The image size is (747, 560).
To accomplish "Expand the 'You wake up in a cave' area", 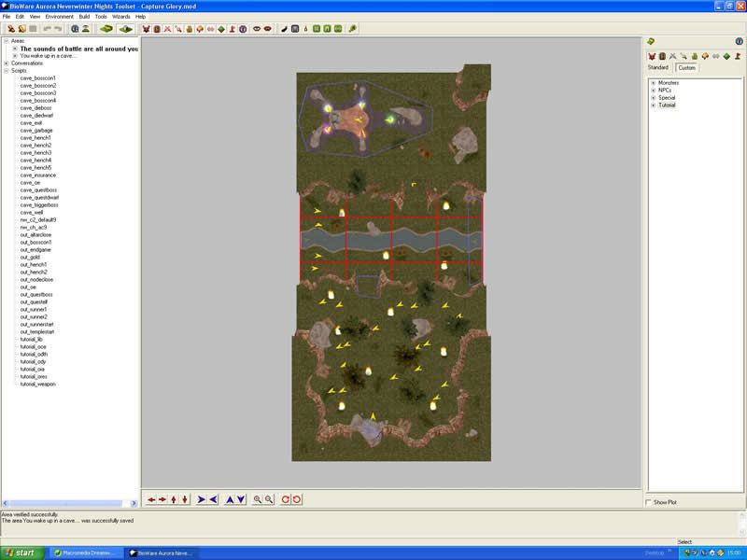I will point(15,56).
